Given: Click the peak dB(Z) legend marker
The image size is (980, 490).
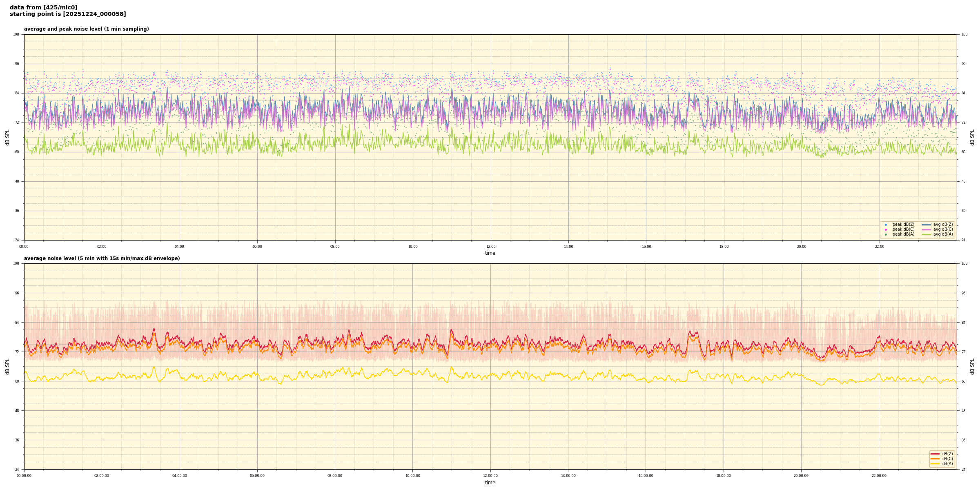Looking at the screenshot, I should [886, 225].
